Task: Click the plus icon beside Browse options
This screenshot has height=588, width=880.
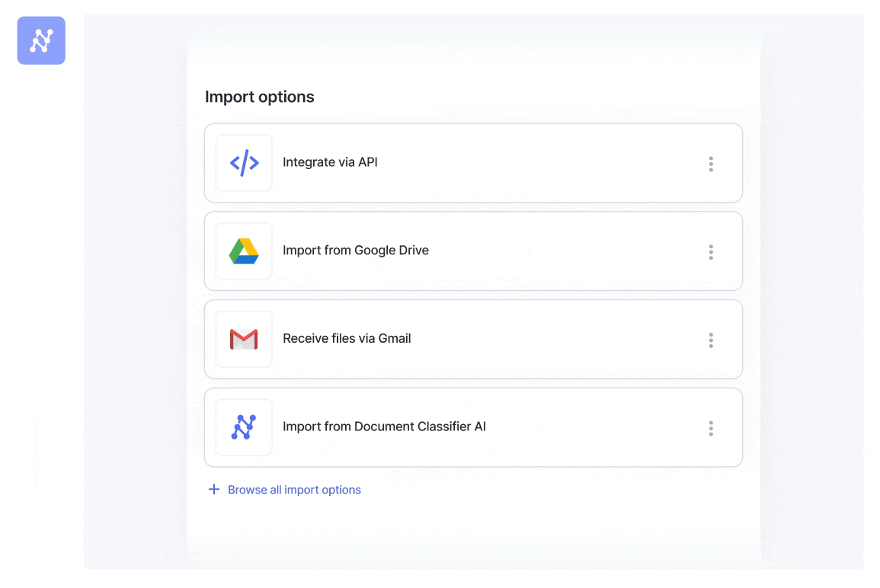Action: (x=214, y=490)
